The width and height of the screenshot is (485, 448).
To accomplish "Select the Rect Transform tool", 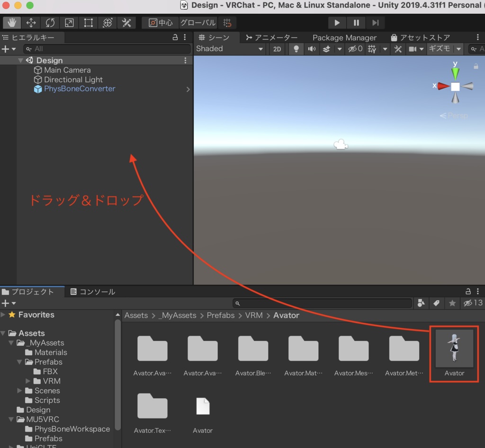I will (x=88, y=22).
